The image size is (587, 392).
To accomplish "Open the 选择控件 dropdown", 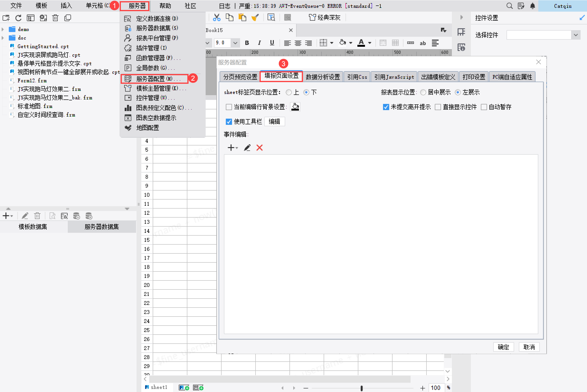I will (x=576, y=35).
